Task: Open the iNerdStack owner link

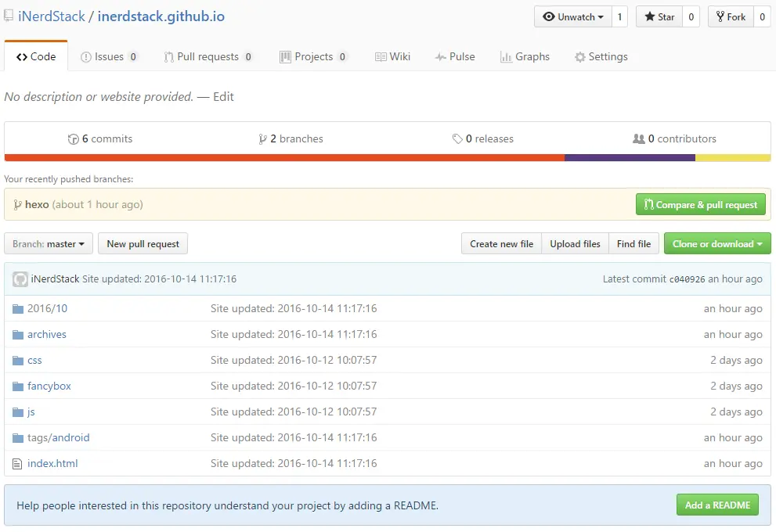Action: (52, 16)
